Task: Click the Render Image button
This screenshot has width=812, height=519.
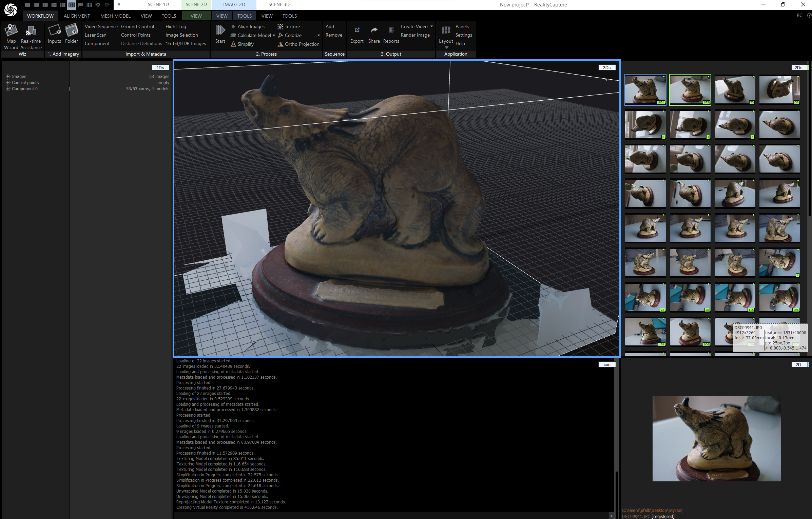Action: 415,35
